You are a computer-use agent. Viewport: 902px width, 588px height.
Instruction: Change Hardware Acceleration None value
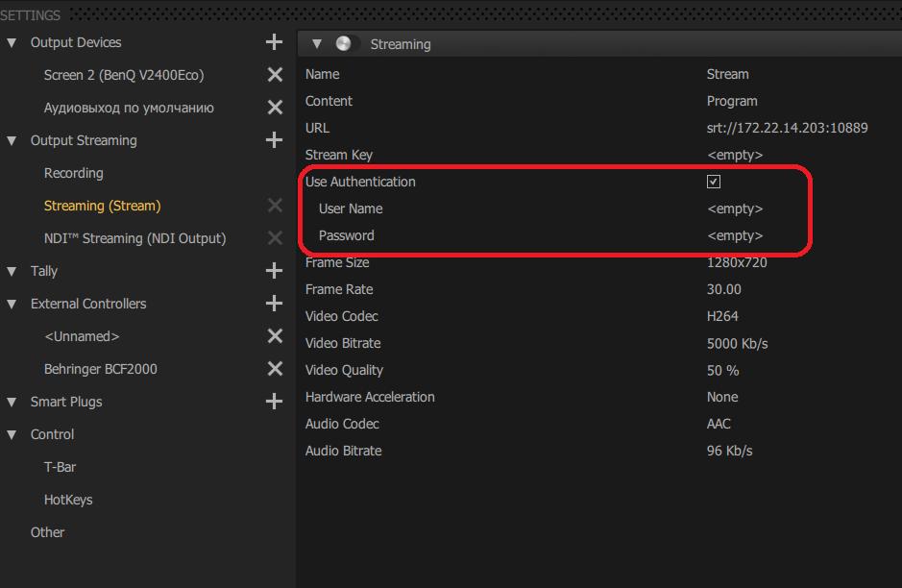(722, 397)
